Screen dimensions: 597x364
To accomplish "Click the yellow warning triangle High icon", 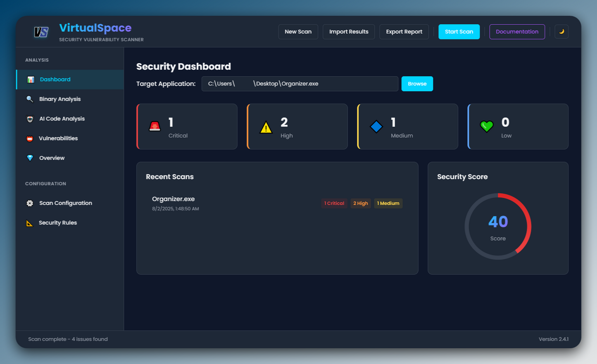I will pyautogui.click(x=266, y=127).
